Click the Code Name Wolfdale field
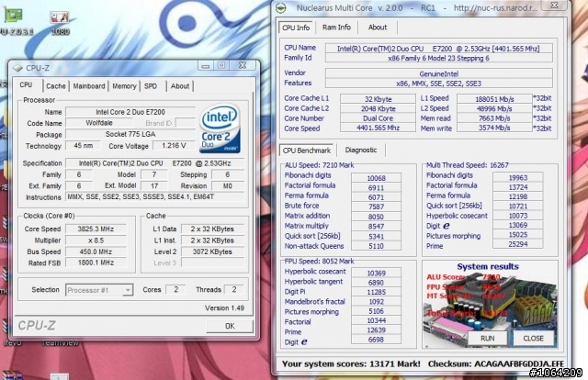Viewport: 588px width, 380px height. 99,123
